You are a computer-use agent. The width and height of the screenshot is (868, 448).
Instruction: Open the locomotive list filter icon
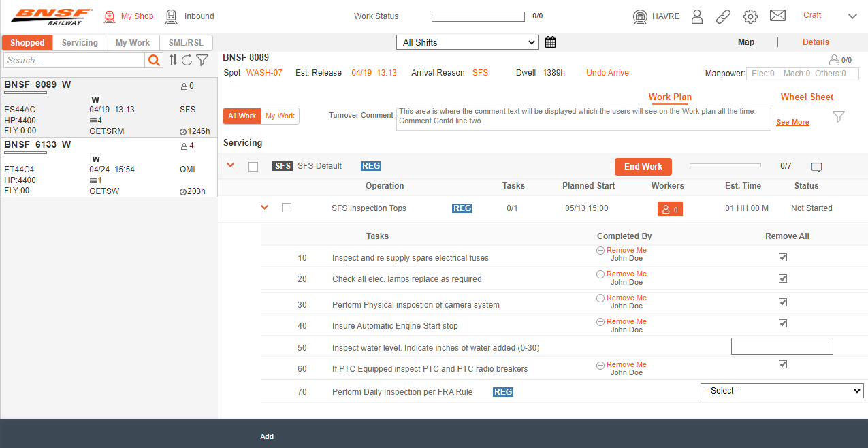202,60
